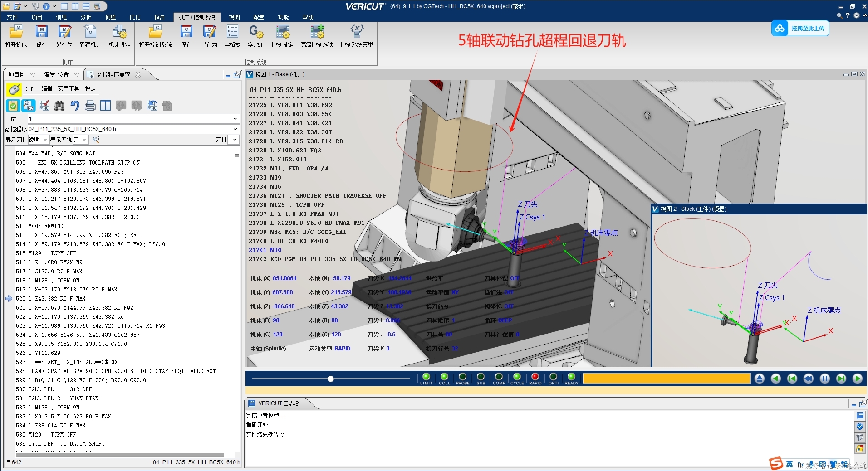Open 编辑 menu in NC review
This screenshot has height=471, width=868.
click(47, 89)
